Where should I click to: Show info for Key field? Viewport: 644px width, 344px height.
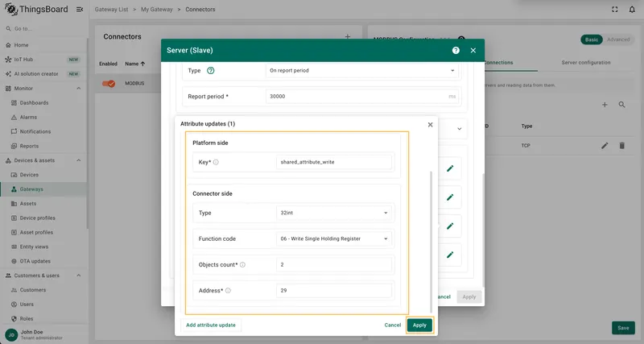point(216,163)
